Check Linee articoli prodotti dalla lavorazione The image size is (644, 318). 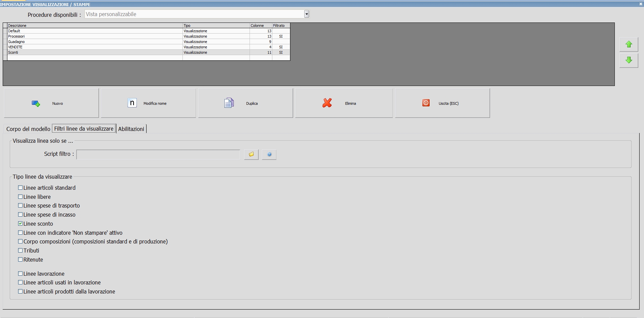pos(20,291)
